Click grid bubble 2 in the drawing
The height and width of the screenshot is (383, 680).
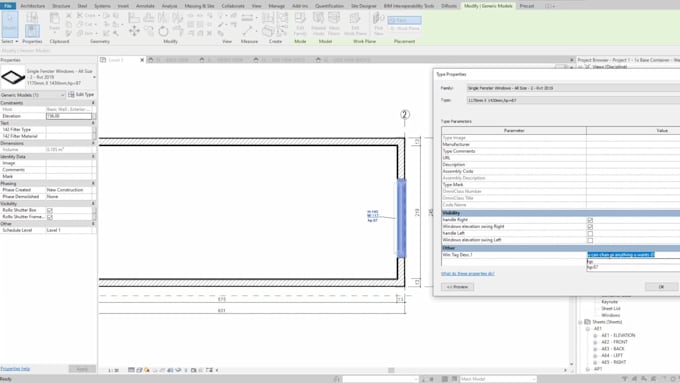point(405,115)
